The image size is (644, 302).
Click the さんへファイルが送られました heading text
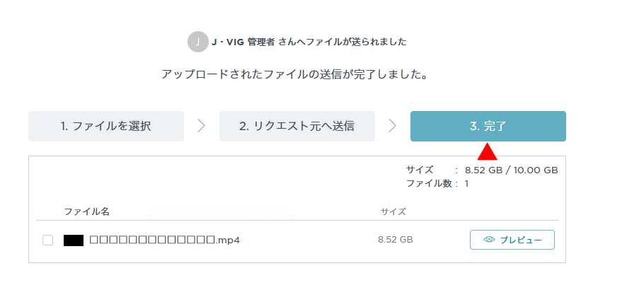[343, 42]
